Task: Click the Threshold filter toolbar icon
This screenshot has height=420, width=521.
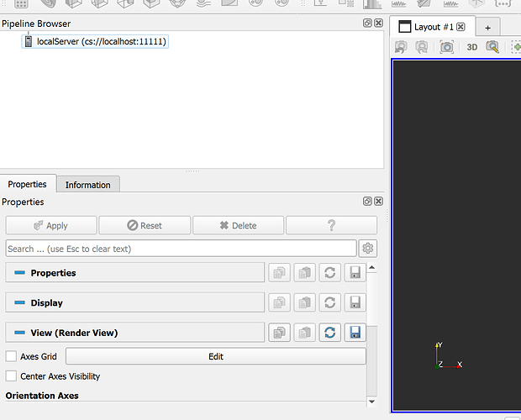Action: tap(125, 3)
